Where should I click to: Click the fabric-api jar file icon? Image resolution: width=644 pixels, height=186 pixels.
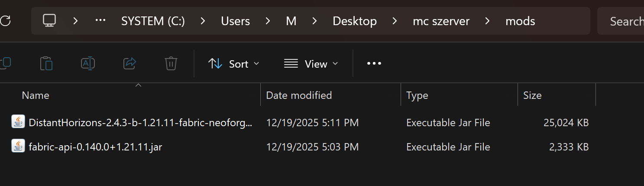coord(18,147)
